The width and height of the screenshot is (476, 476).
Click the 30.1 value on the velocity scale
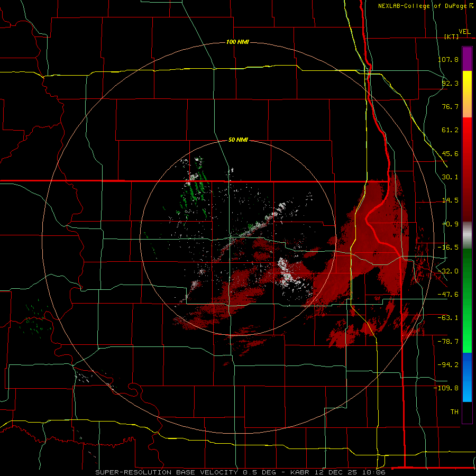coord(450,177)
